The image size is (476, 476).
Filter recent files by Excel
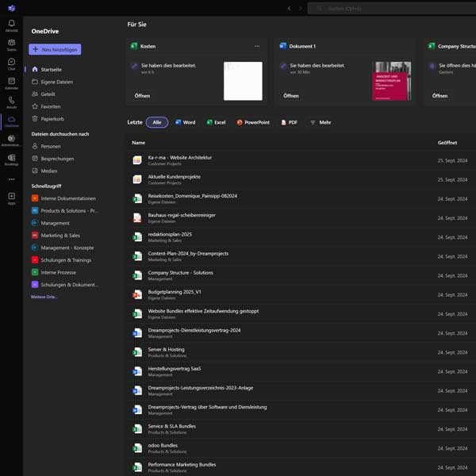pyautogui.click(x=216, y=122)
